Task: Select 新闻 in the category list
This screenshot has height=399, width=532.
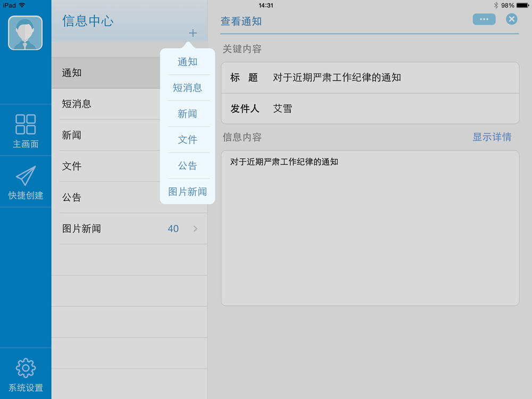Action: 106,135
